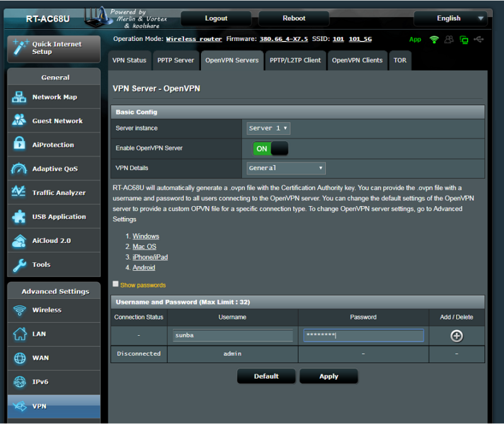Open the English language selector
The image size is (504, 424).
pyautogui.click(x=450, y=18)
